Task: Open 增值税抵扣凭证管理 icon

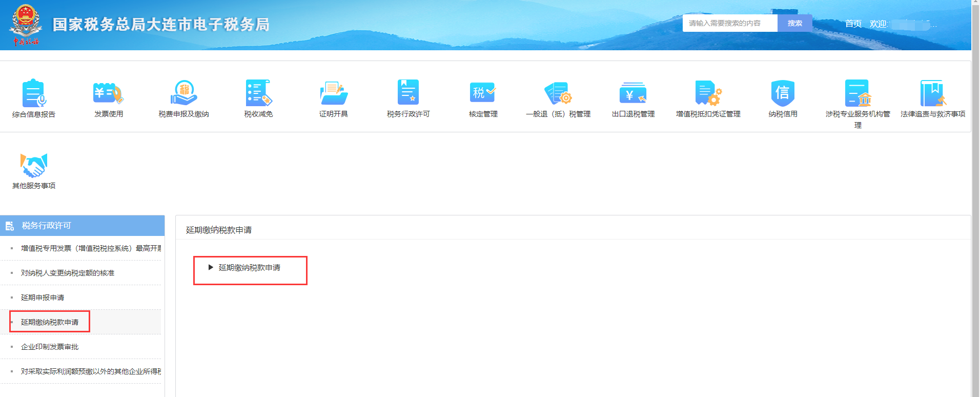Action: [x=708, y=93]
